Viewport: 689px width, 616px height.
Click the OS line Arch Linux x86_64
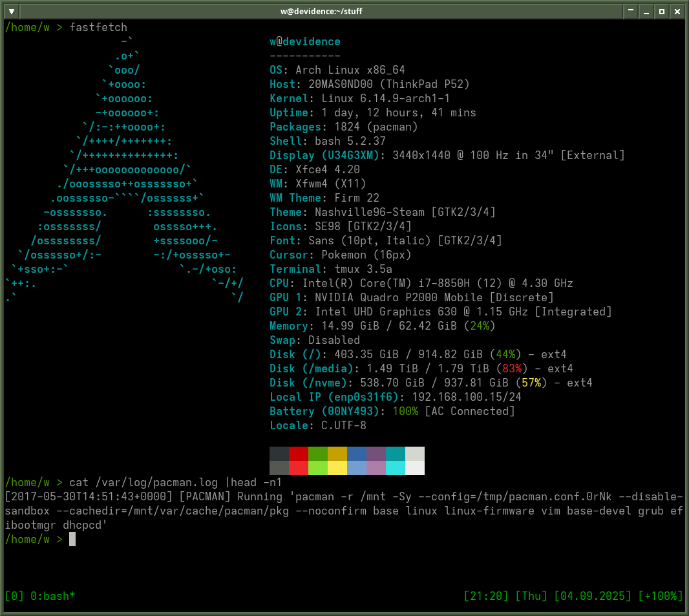(x=337, y=70)
